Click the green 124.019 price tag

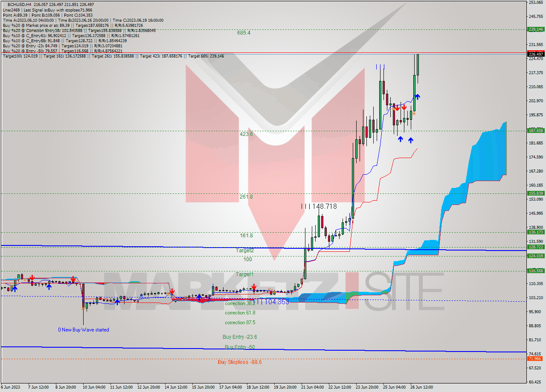click(x=536, y=256)
